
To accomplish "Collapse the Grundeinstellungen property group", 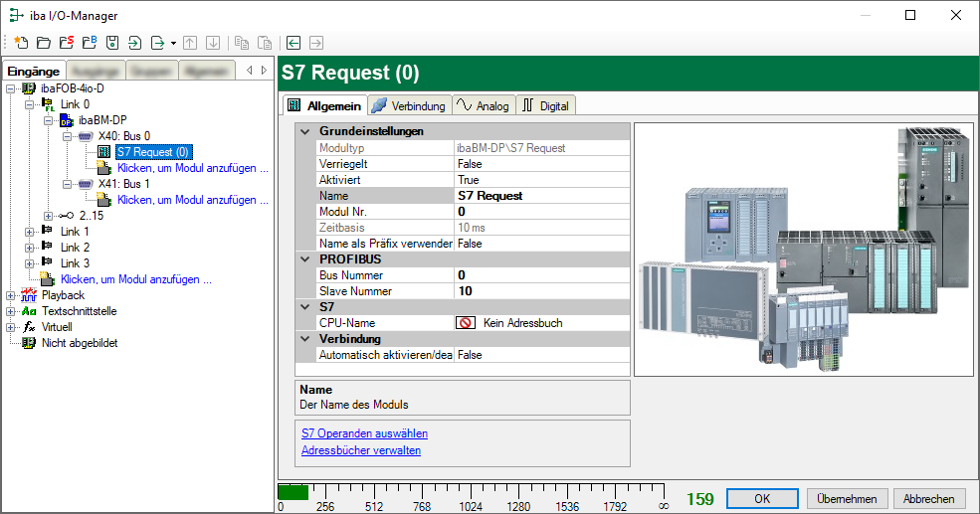I will 305,131.
